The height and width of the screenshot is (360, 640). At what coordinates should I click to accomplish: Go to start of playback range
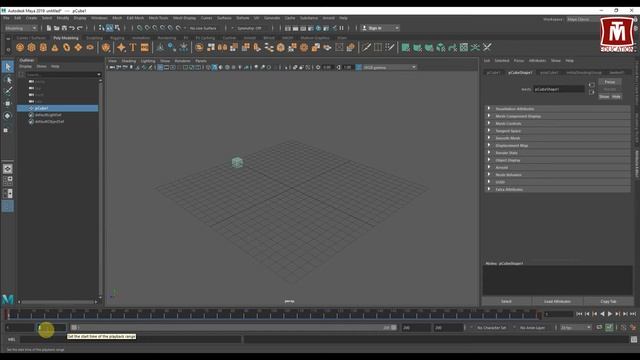coord(579,314)
